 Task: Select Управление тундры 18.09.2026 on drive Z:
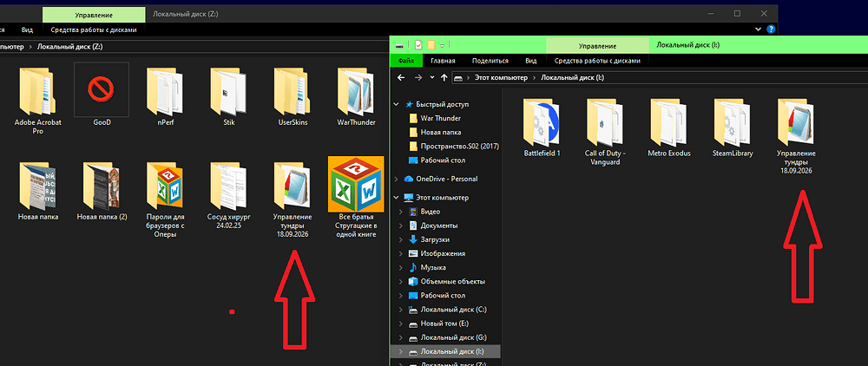pos(293,199)
